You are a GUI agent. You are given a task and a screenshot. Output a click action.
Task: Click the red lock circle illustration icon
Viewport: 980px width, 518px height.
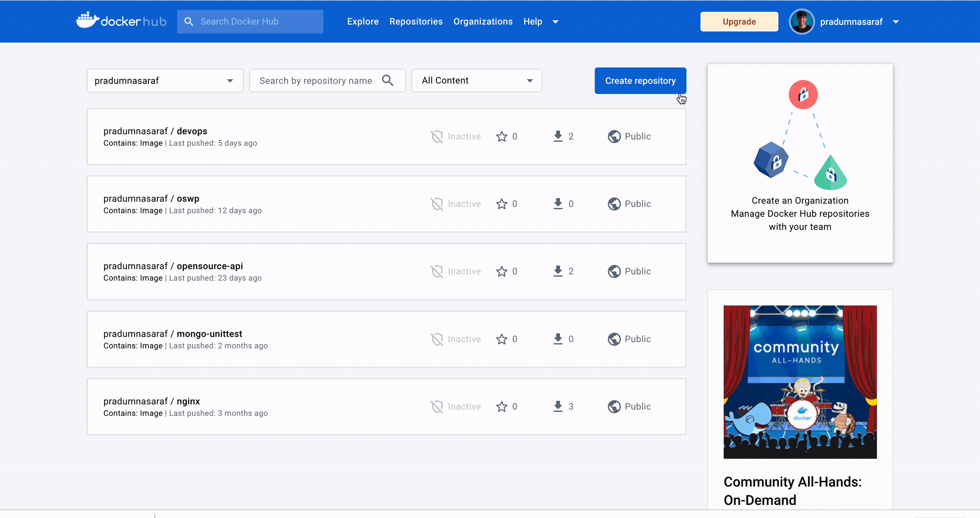803,95
